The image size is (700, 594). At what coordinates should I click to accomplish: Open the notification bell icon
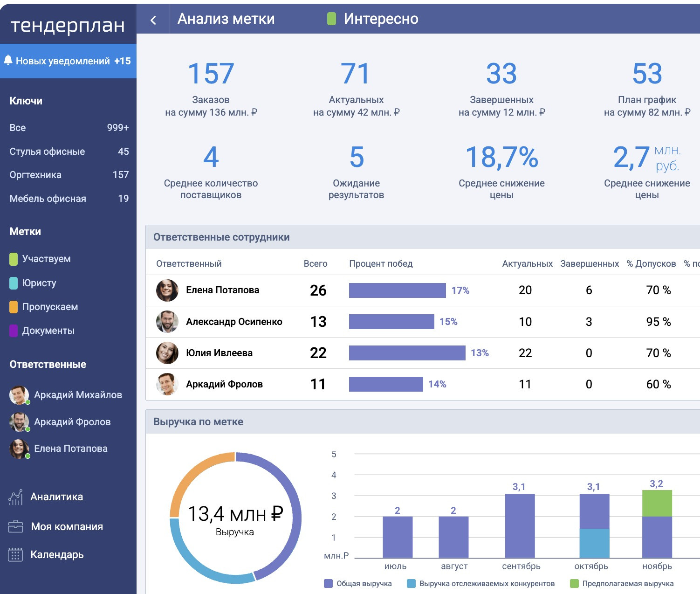pyautogui.click(x=8, y=60)
